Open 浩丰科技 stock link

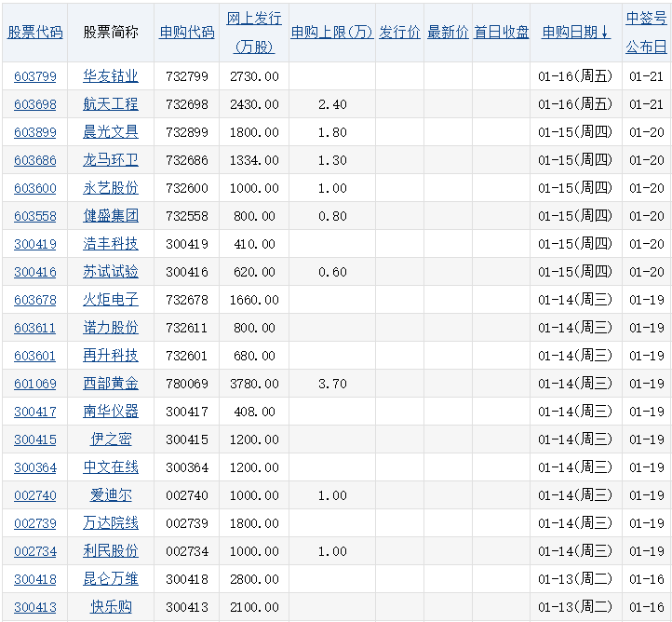coord(111,244)
